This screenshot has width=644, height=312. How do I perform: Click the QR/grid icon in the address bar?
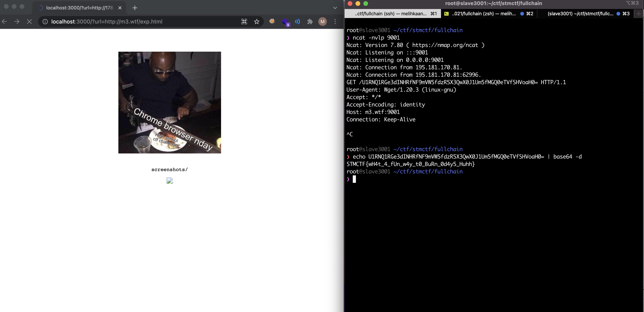pyautogui.click(x=244, y=22)
